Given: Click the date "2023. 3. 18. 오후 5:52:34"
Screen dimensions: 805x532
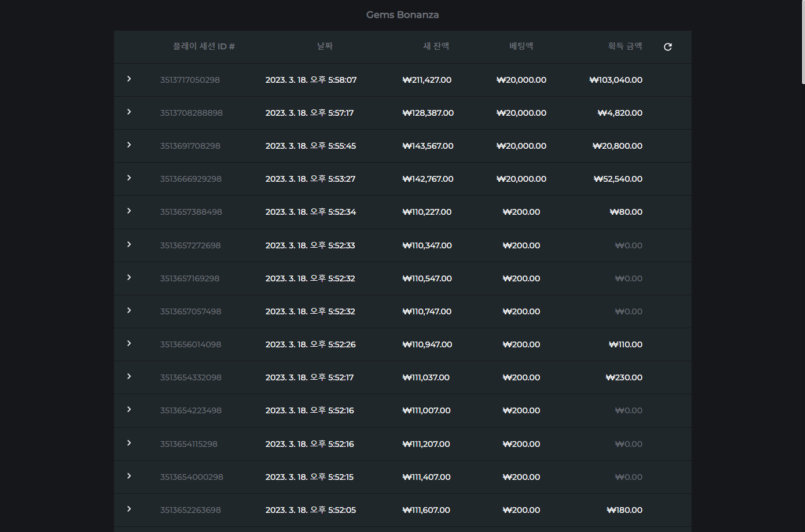Looking at the screenshot, I should (x=311, y=212).
